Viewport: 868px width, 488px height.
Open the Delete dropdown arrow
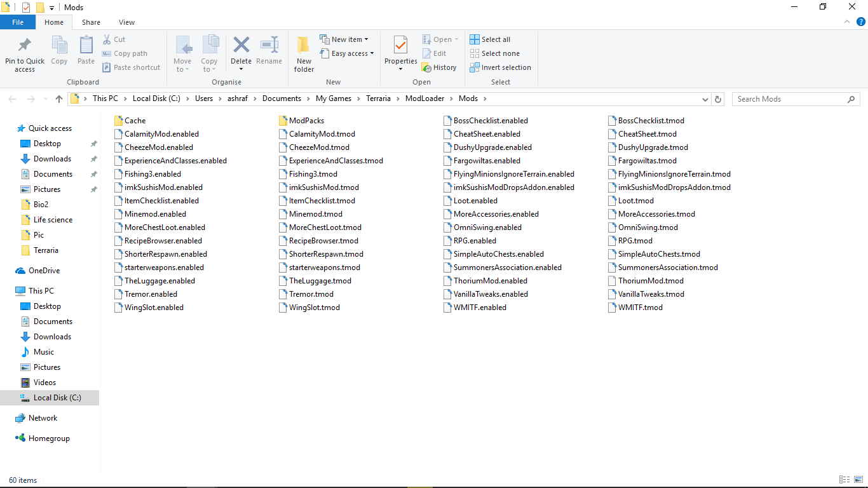pos(241,69)
